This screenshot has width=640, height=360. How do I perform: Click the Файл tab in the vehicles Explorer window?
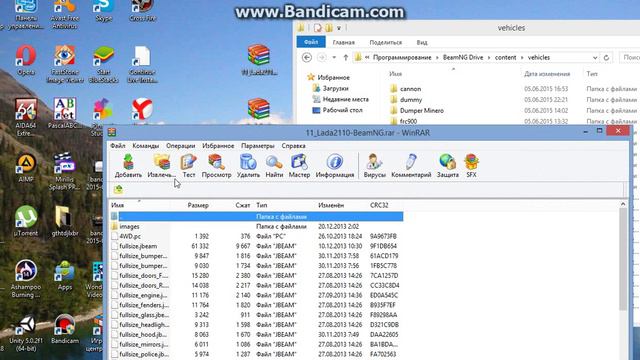coord(311,42)
